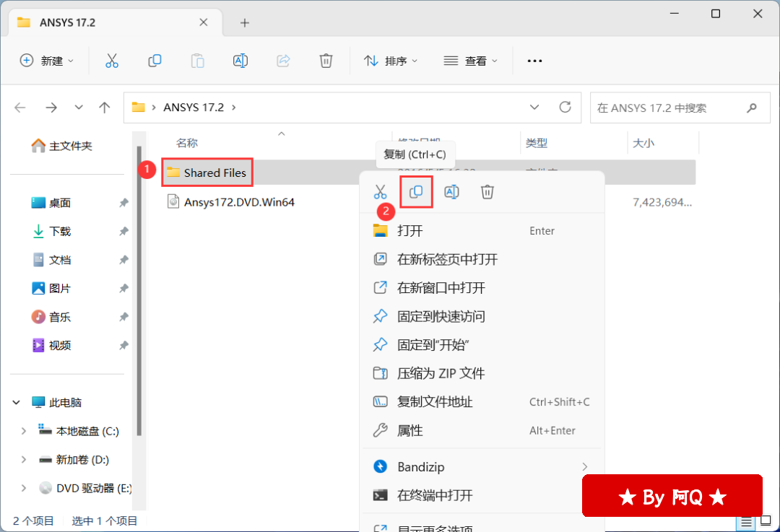Viewport: 780px width, 532px height.
Task: Choose 在新标签页中打开 in context menu
Action: [482, 259]
